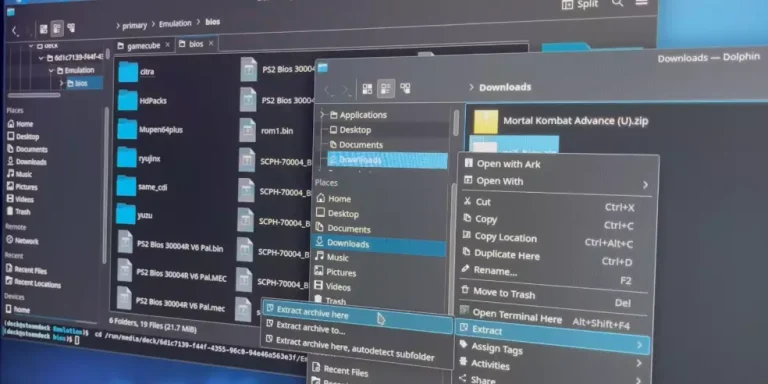The width and height of the screenshot is (768, 384).
Task: Open the same_cdi folder
Action: [142, 187]
